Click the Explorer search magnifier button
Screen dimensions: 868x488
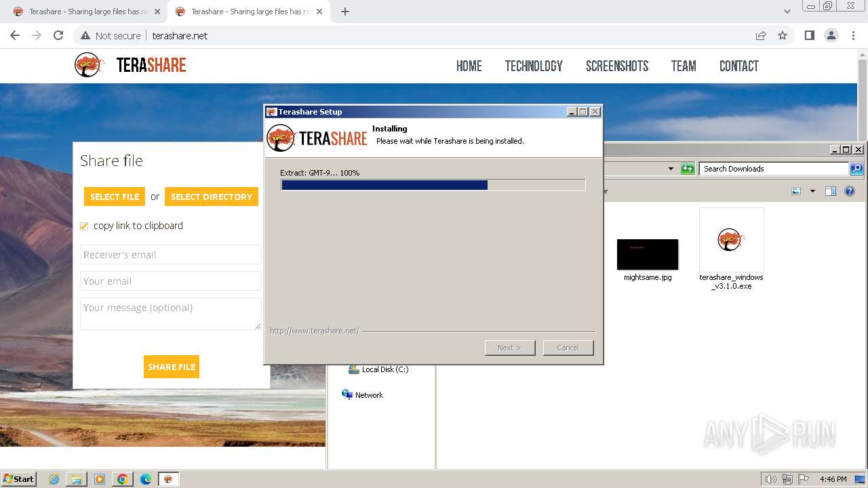point(856,169)
